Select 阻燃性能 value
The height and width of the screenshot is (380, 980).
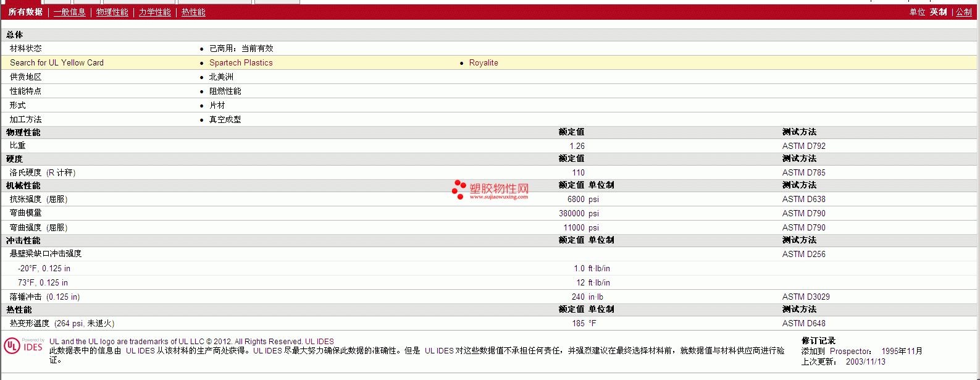click(x=225, y=91)
